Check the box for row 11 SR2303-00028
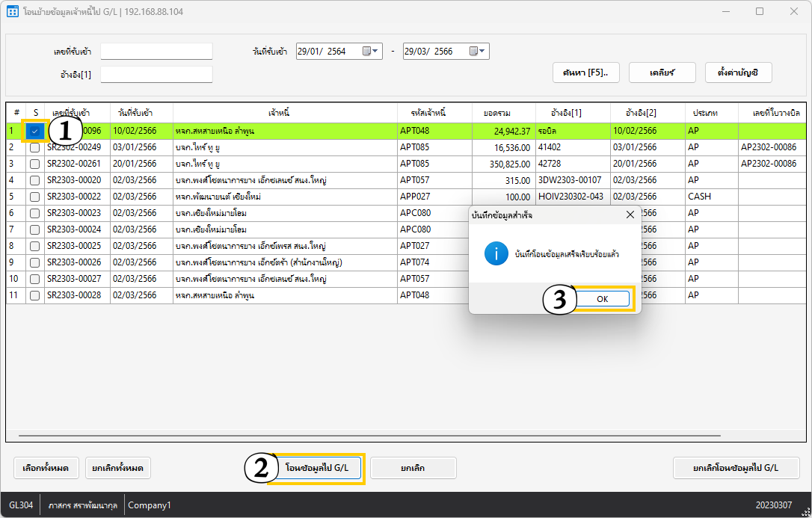Image resolution: width=812 pixels, height=518 pixels. coord(34,295)
